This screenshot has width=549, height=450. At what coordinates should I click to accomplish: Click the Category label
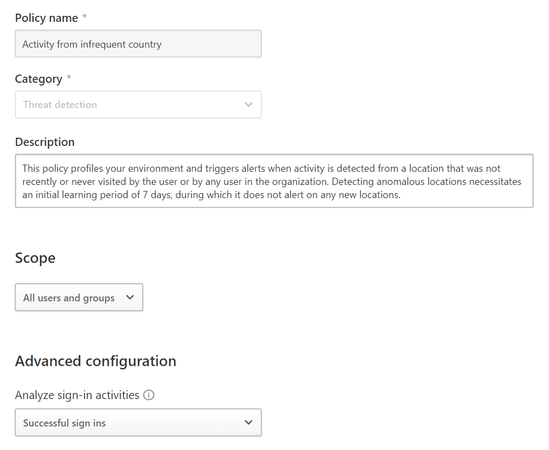pos(39,79)
